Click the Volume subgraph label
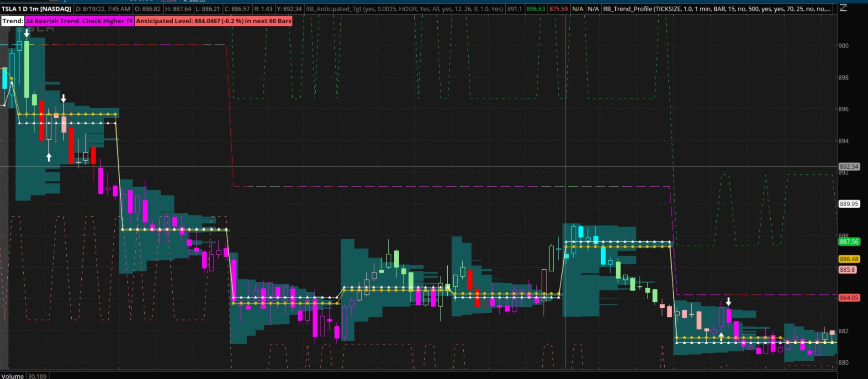The height and width of the screenshot is (379, 868). pos(13,376)
